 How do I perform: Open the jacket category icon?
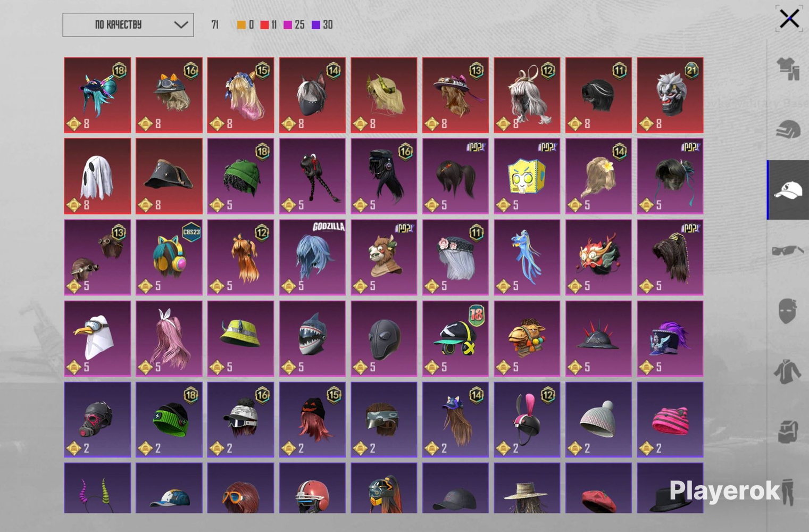point(788,371)
